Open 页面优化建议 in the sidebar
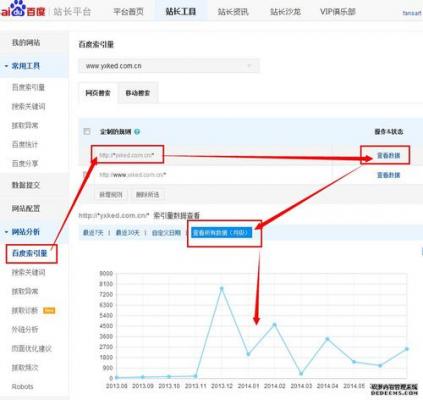This screenshot has height=400, width=423. tap(32, 348)
